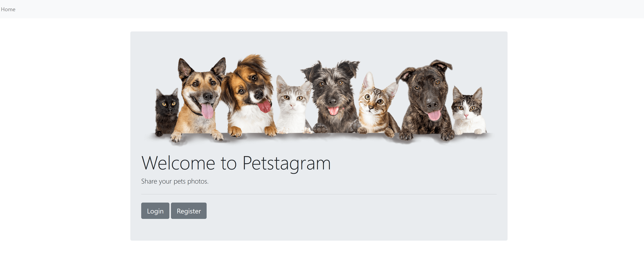644x259 pixels.
Task: Click the fluffy brown dog's tongue
Action: [x=264, y=106]
